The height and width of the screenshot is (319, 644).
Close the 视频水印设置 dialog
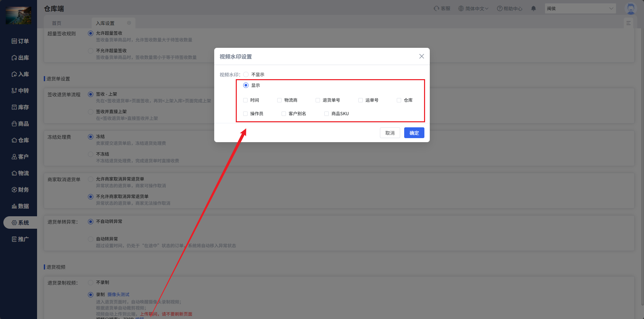pos(421,56)
